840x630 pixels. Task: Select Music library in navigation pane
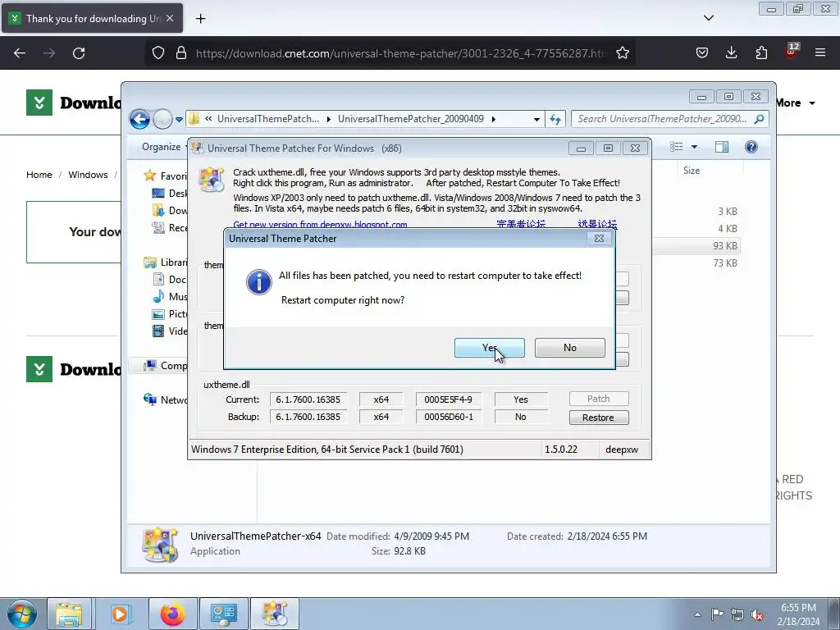(x=170, y=296)
